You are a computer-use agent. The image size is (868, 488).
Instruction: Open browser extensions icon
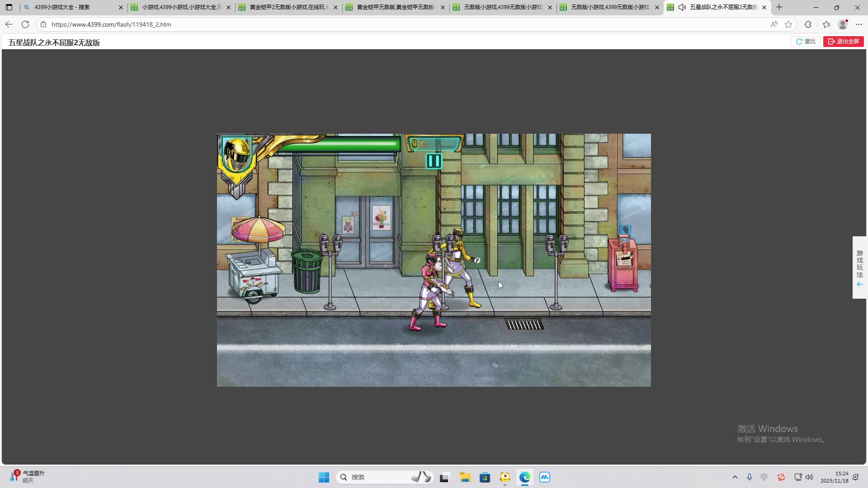tap(808, 24)
